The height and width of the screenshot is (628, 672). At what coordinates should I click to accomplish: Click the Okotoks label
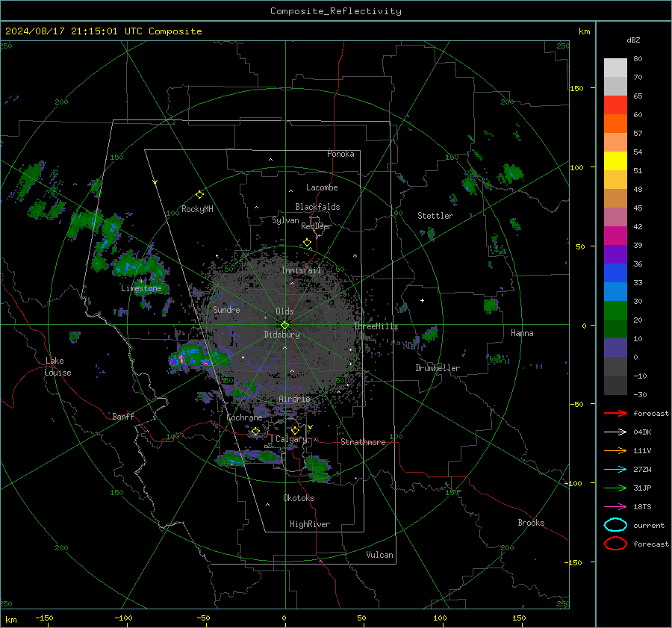(299, 498)
